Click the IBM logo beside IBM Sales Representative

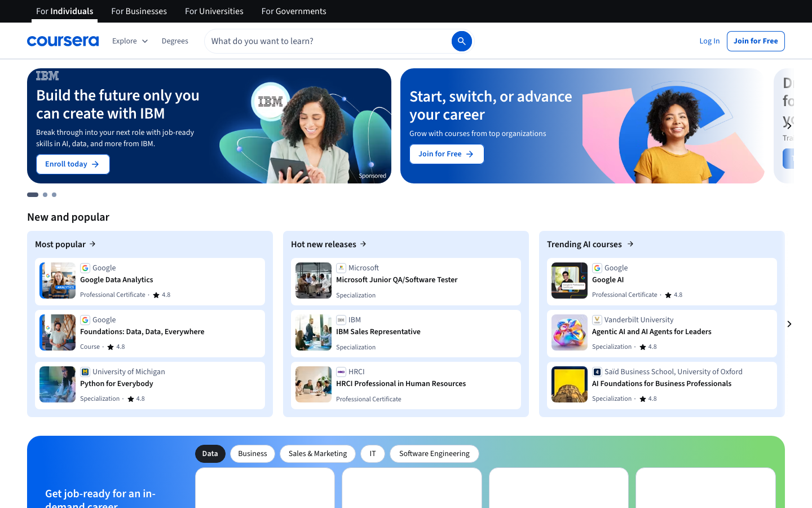341,320
